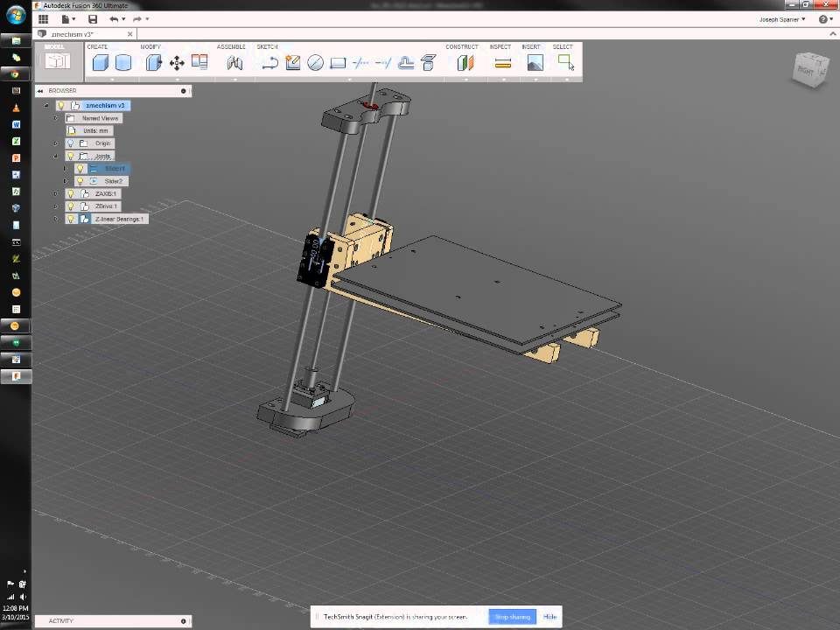Open the CONSTRUCT menu

pos(462,47)
